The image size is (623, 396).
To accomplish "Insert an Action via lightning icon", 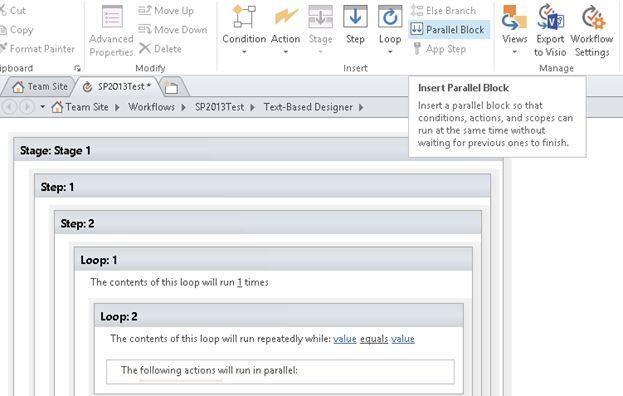I will click(286, 17).
